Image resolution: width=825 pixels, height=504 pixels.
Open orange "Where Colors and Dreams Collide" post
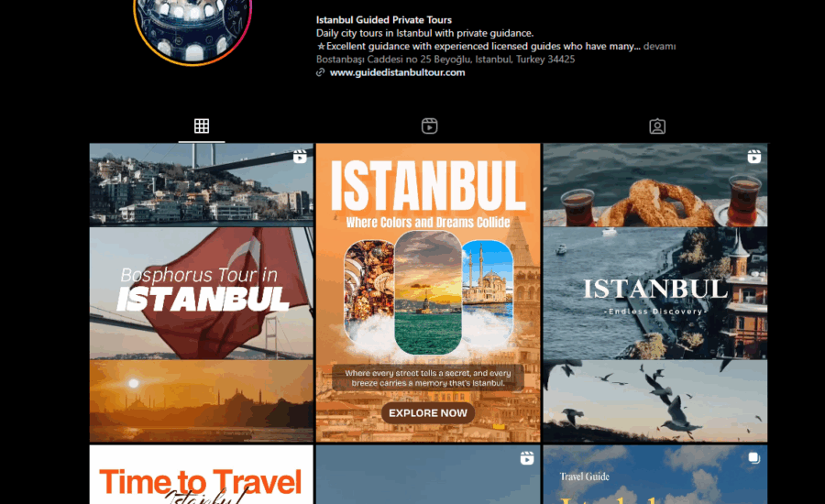click(428, 293)
